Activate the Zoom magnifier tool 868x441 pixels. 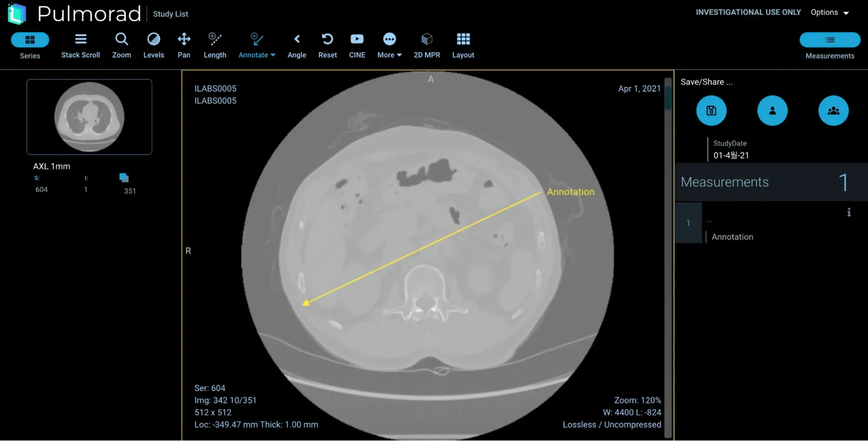click(x=122, y=45)
